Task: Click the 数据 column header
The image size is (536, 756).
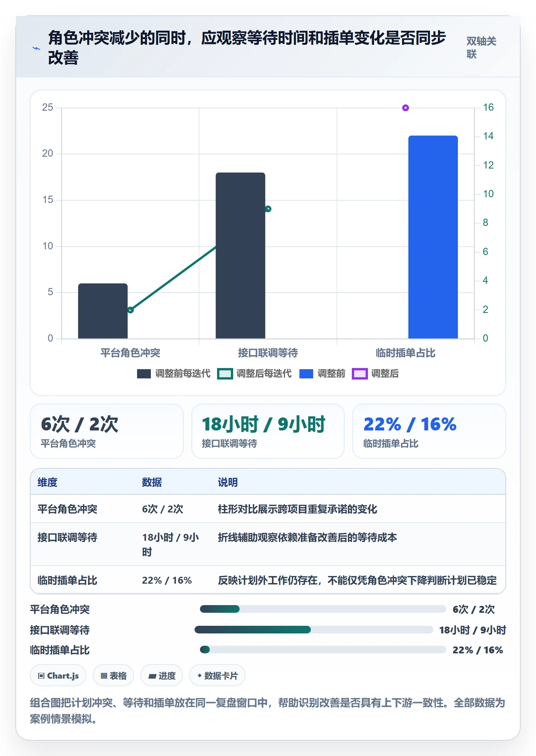Action: [152, 482]
